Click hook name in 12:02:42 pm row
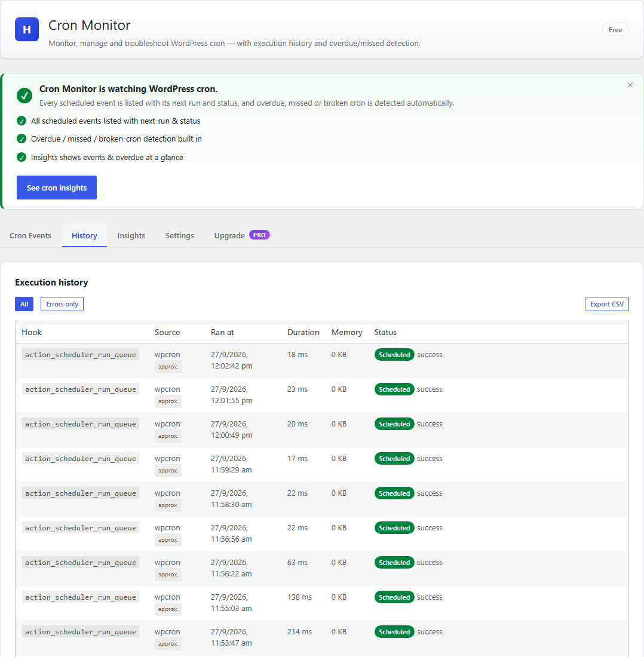Screen dimensions: 644x657 (81, 355)
